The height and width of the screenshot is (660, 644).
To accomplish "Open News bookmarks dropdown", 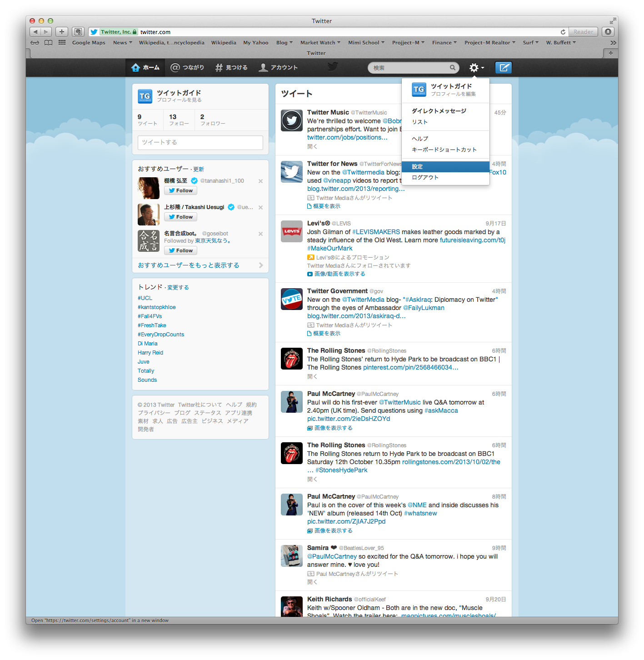I will pos(122,43).
